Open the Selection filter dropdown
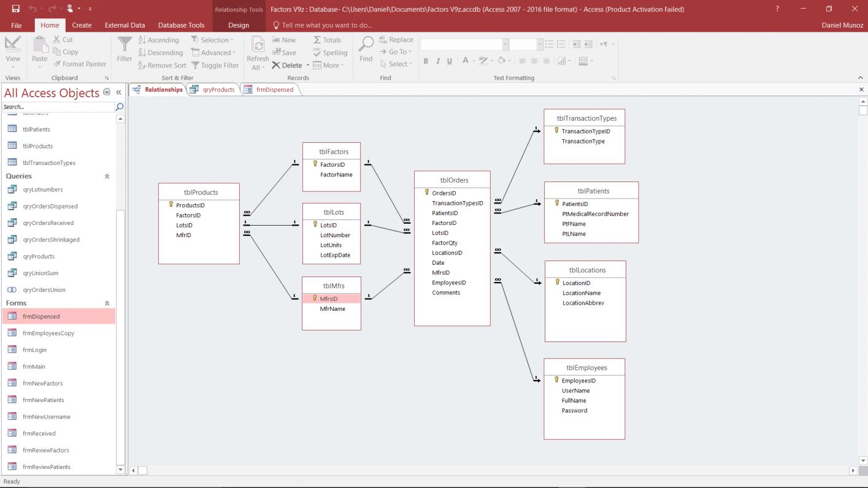868x488 pixels. point(212,40)
